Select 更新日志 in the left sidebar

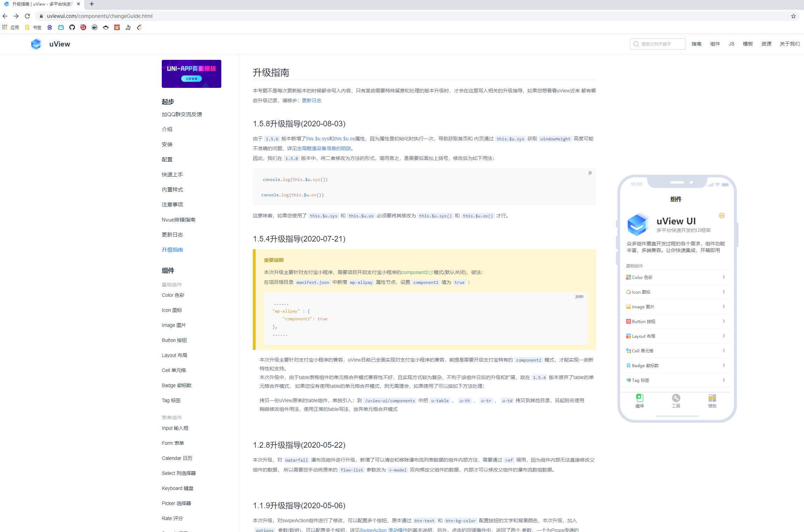172,234
